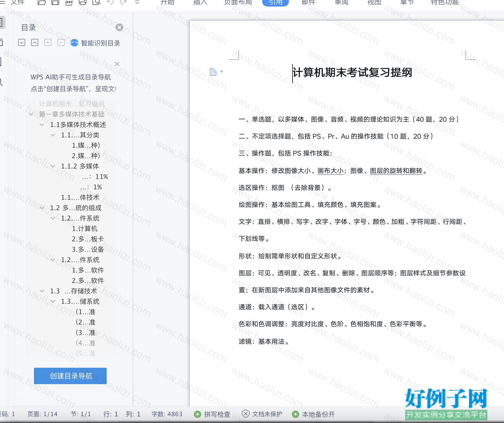504x423 pixels.
Task: Collapse the 1.2 多...统的组成 chevron
Action: (42, 208)
